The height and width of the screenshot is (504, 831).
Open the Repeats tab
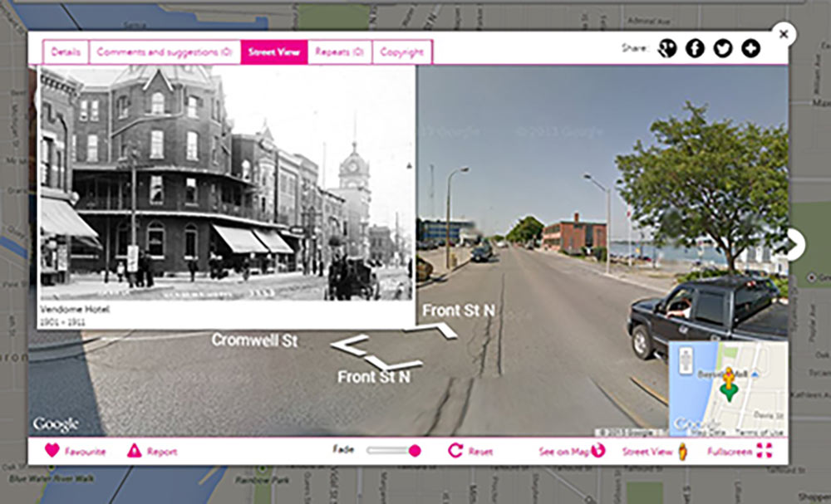(x=340, y=52)
